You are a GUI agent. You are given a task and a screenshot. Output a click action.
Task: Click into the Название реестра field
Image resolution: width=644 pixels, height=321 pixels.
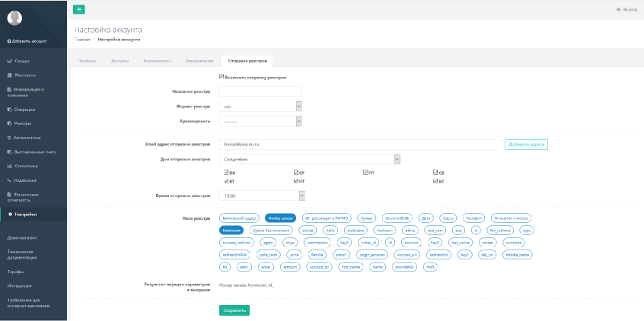[x=261, y=91]
